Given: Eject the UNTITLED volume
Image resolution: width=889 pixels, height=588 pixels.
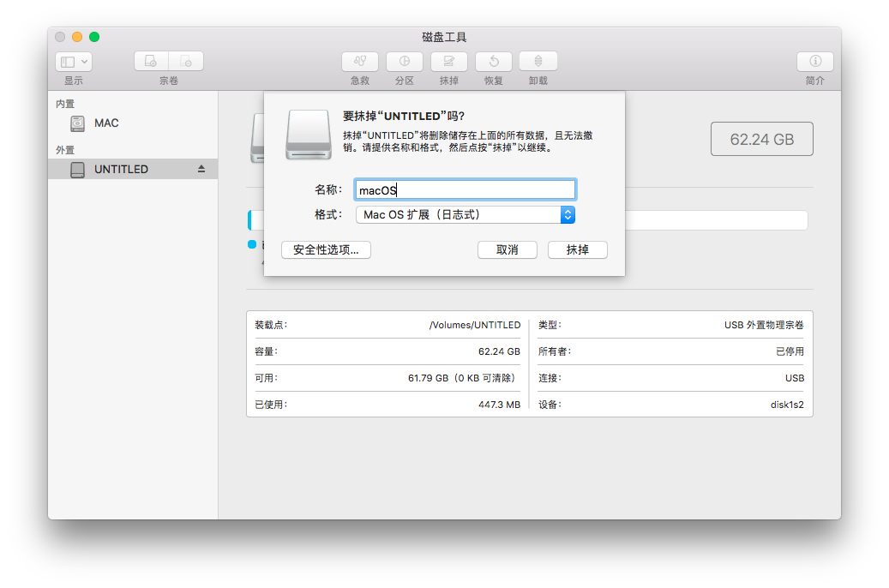Looking at the screenshot, I should tap(201, 169).
